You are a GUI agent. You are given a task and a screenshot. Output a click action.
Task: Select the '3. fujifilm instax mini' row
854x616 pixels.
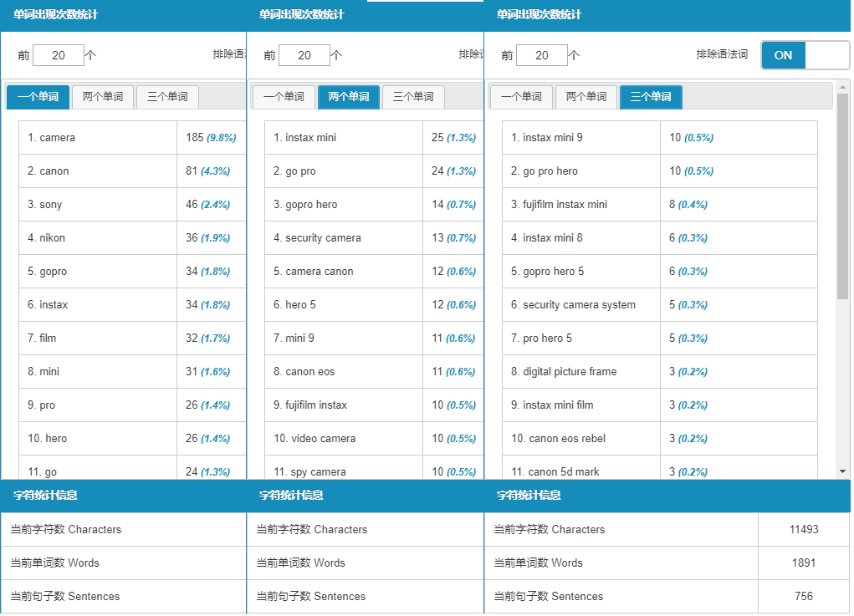tap(660, 204)
